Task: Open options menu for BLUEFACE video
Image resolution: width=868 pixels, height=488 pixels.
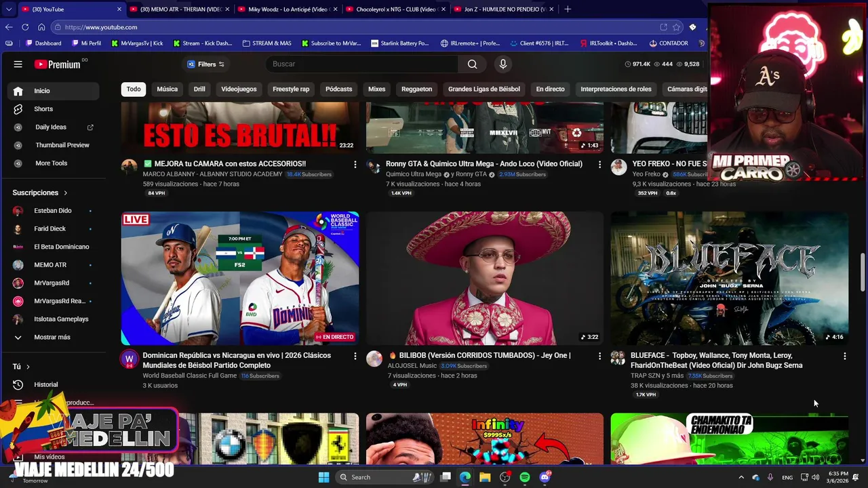Action: (844, 356)
